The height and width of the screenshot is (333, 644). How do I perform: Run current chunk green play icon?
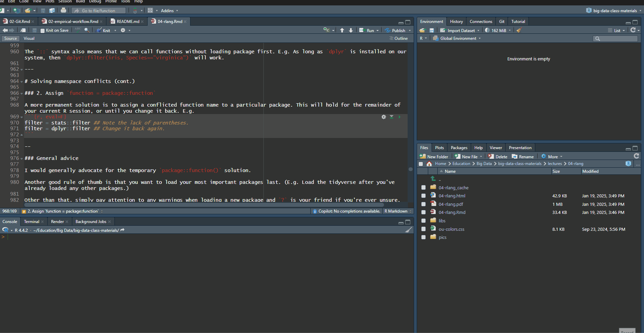pos(400,117)
